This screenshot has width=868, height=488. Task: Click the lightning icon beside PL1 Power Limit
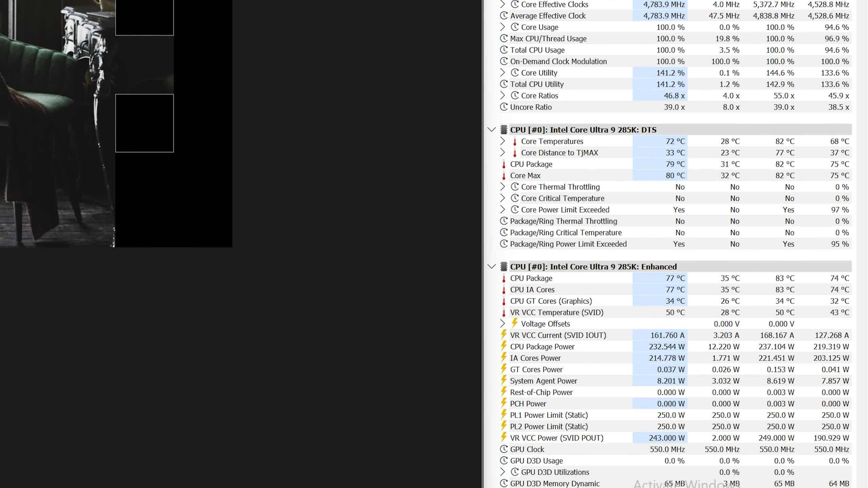pyautogui.click(x=504, y=415)
